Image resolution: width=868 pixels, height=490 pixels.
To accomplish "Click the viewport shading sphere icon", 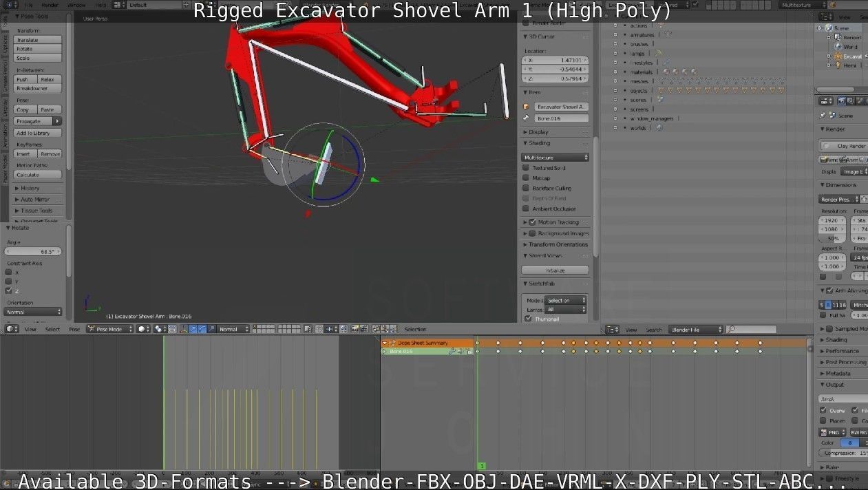I will (x=142, y=329).
